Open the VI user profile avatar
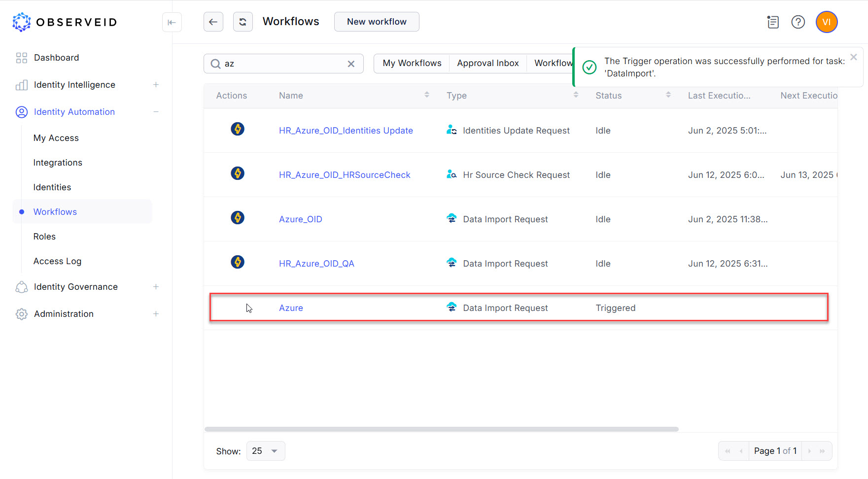Image resolution: width=868 pixels, height=479 pixels. coord(827,22)
